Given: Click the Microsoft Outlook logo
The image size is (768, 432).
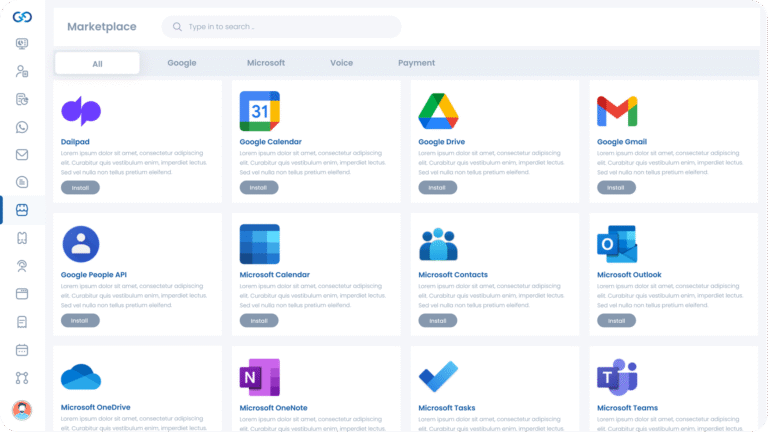Looking at the screenshot, I should (617, 244).
